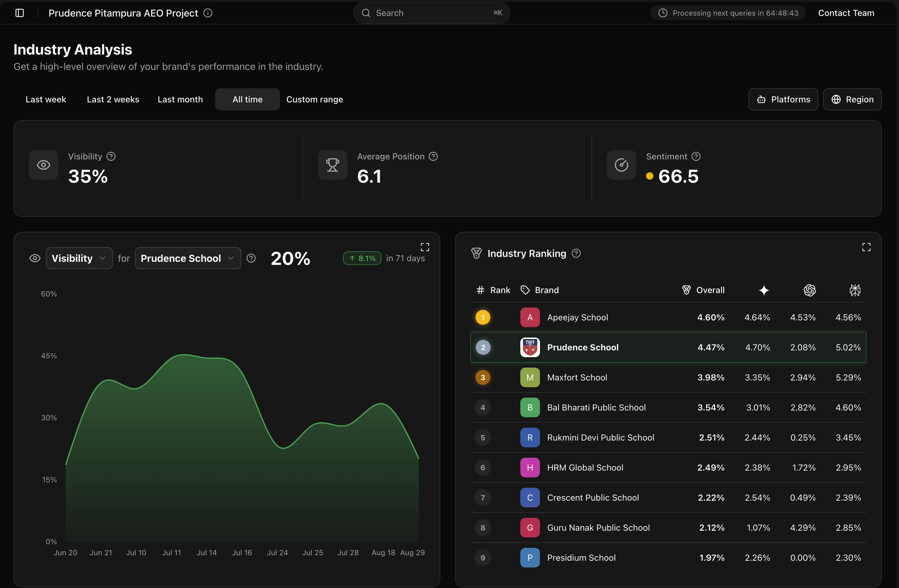Select the Last week tab

tap(46, 99)
